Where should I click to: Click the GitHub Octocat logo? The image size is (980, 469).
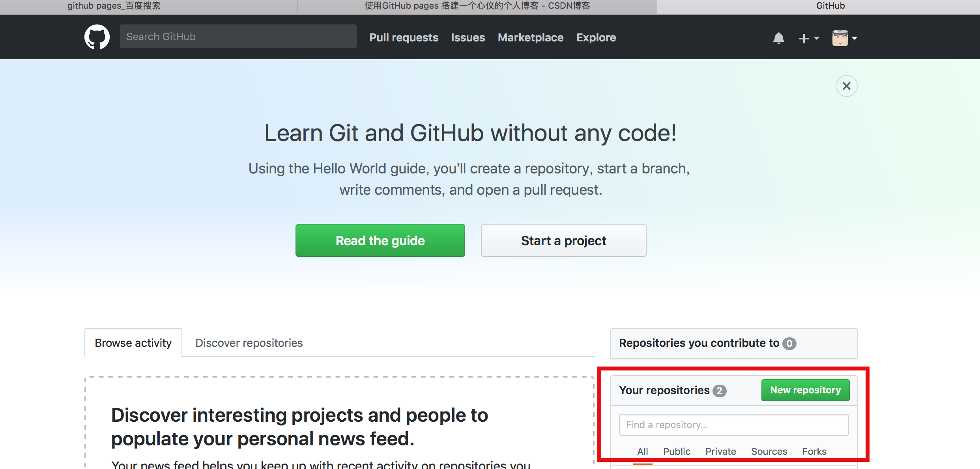(97, 37)
